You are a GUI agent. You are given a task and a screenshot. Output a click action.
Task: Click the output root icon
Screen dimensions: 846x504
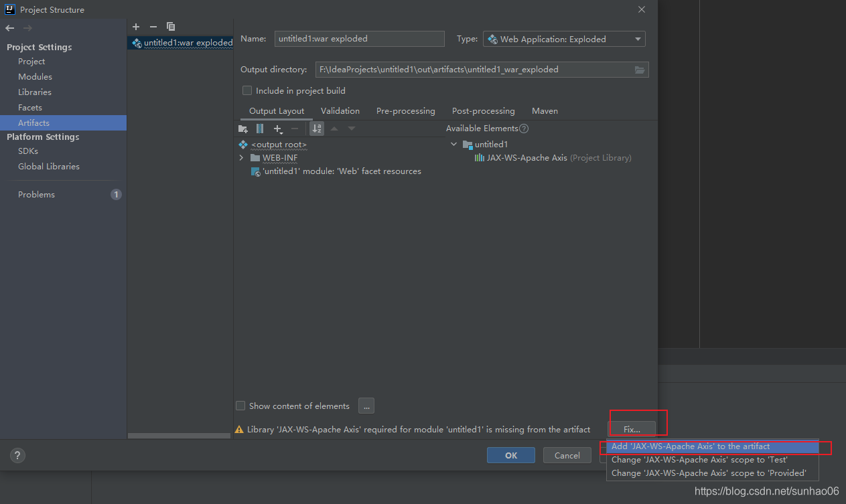click(243, 145)
